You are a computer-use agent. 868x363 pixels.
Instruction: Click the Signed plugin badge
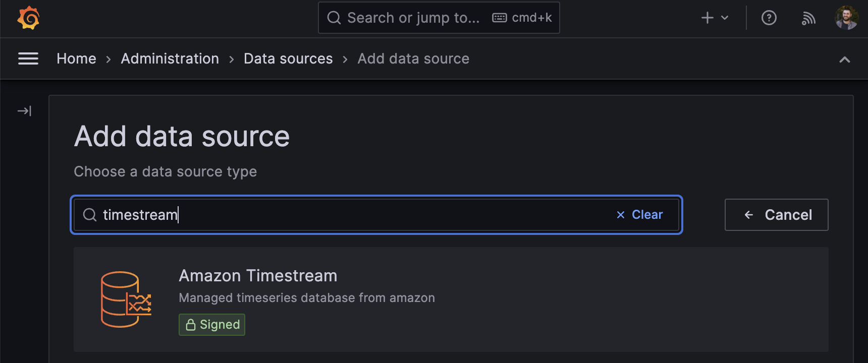pos(212,325)
